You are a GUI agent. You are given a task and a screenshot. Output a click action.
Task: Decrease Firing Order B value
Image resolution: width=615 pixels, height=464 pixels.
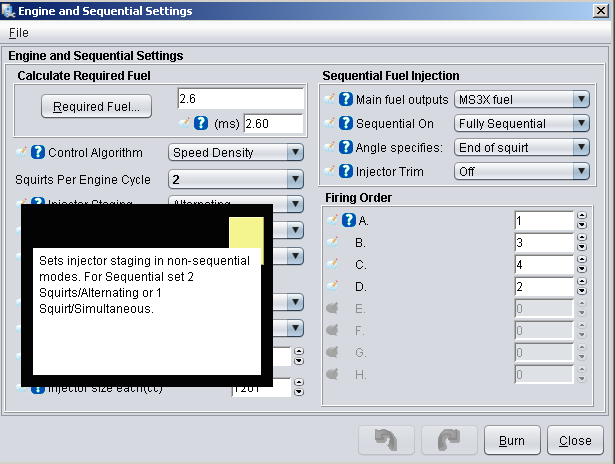(x=582, y=247)
